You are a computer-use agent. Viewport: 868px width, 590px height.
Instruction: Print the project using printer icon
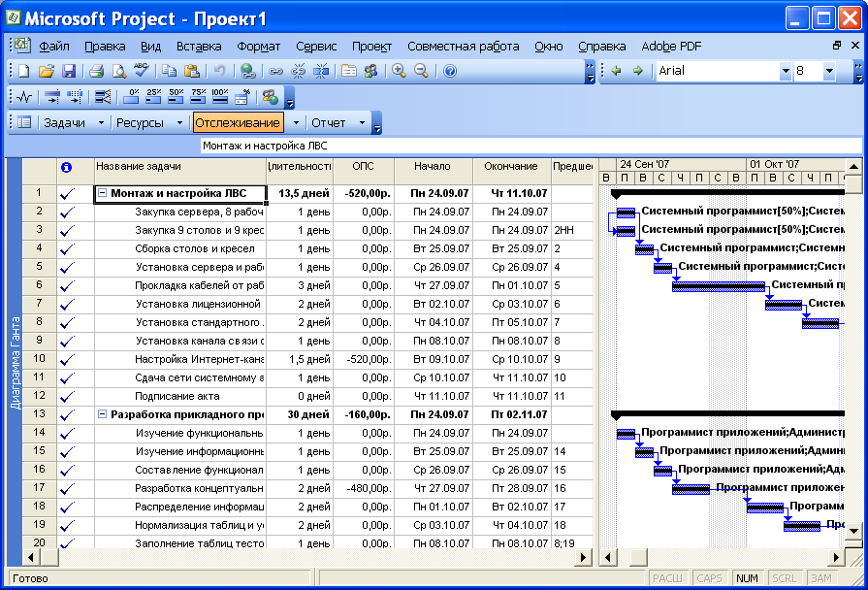[96, 71]
